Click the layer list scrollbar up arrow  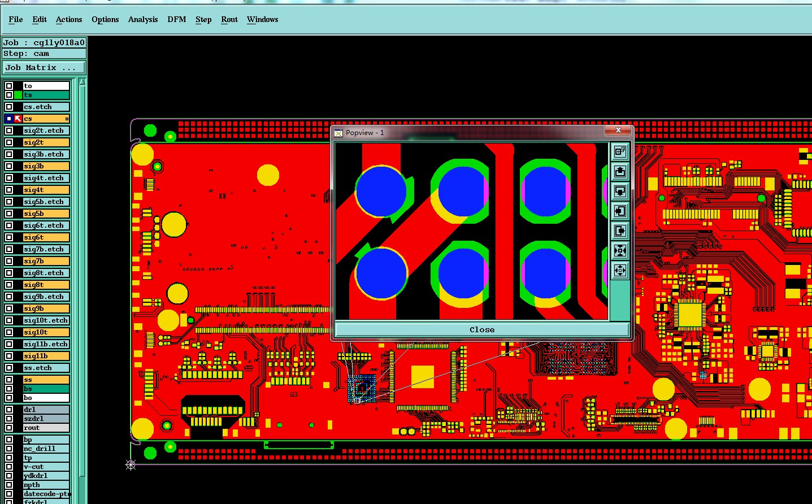click(82, 82)
